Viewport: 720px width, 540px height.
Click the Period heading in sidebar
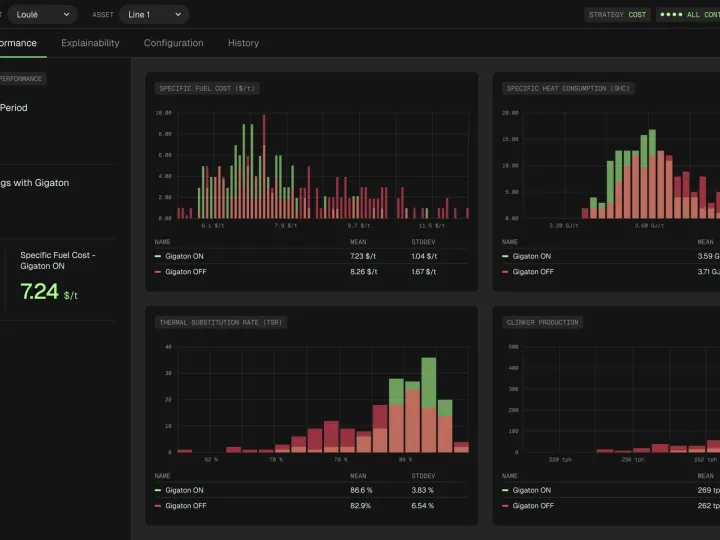pos(14,108)
